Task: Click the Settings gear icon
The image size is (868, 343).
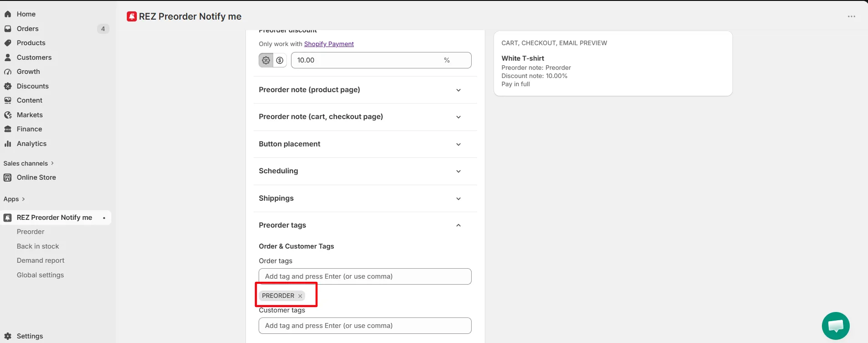Action: pyautogui.click(x=8, y=336)
